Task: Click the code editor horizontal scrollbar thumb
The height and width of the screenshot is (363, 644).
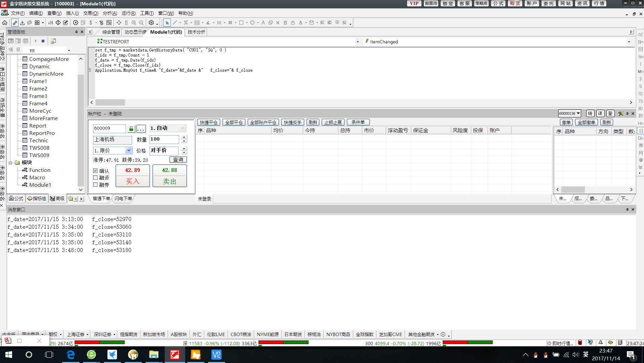Action: (110, 102)
